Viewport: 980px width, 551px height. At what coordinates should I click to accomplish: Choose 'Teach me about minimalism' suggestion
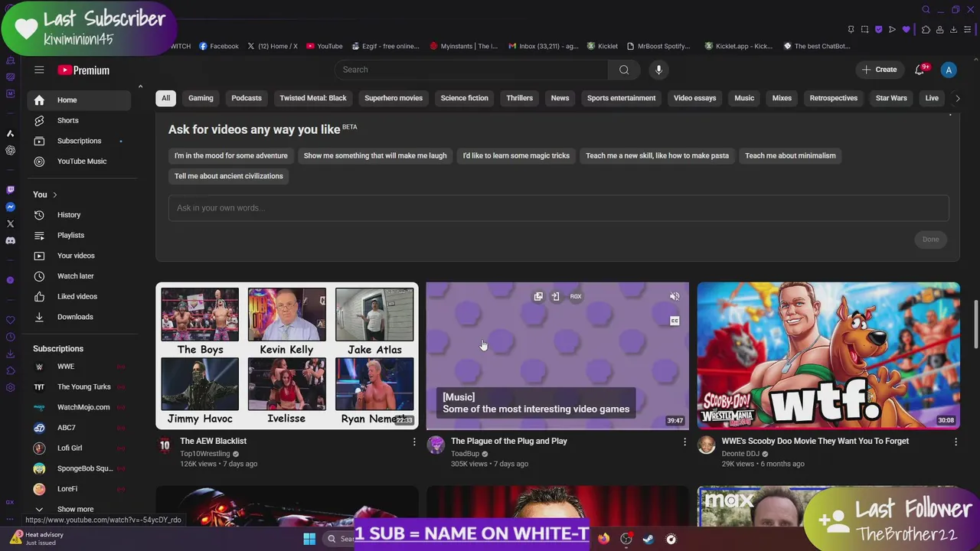pyautogui.click(x=790, y=155)
